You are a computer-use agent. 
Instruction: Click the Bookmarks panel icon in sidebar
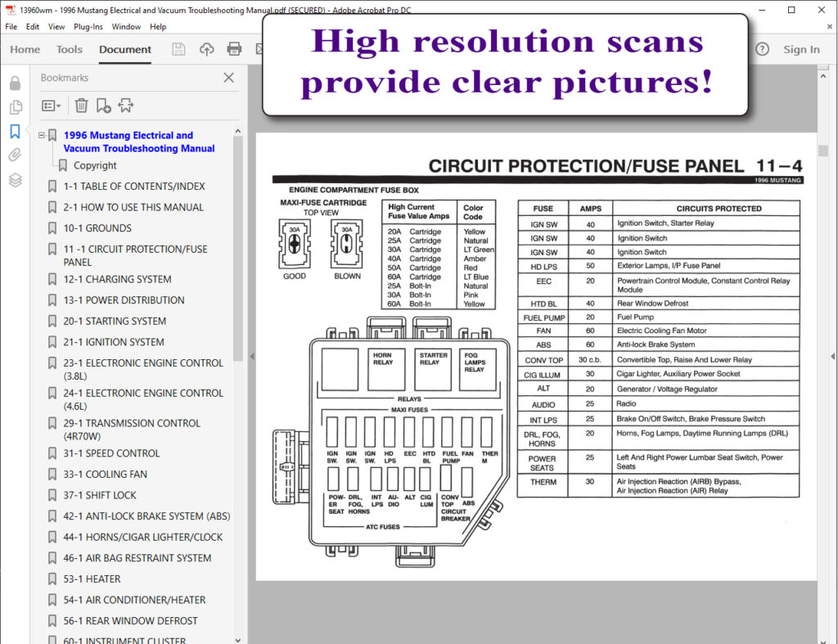tap(15, 132)
